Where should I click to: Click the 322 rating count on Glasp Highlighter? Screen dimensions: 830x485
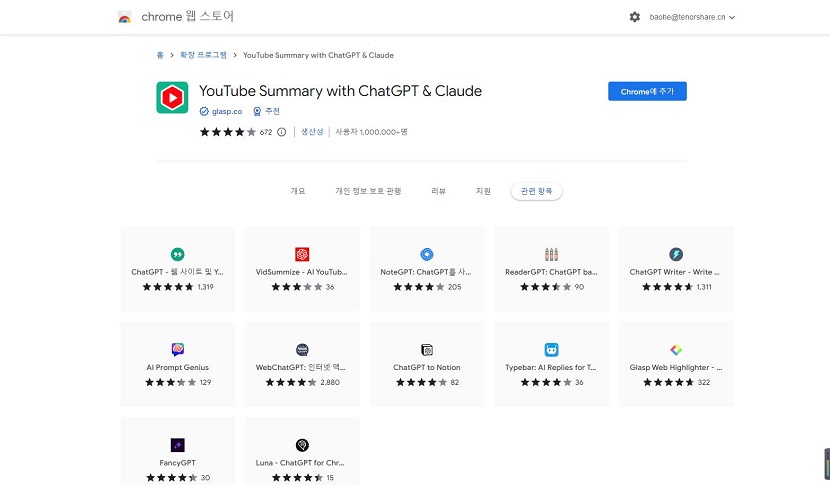click(703, 382)
